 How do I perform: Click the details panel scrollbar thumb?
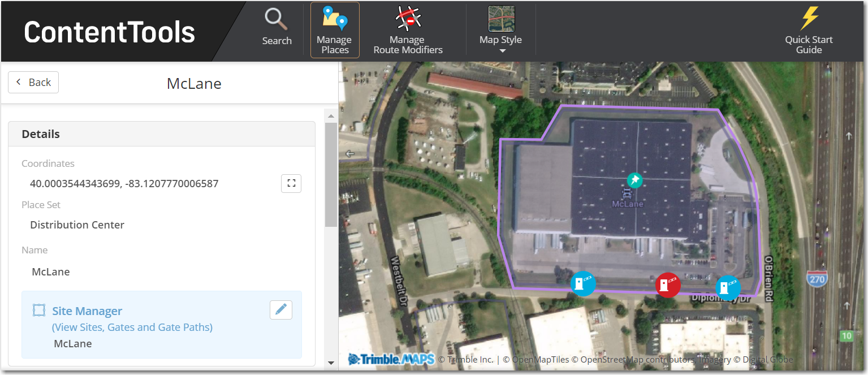(x=331, y=174)
